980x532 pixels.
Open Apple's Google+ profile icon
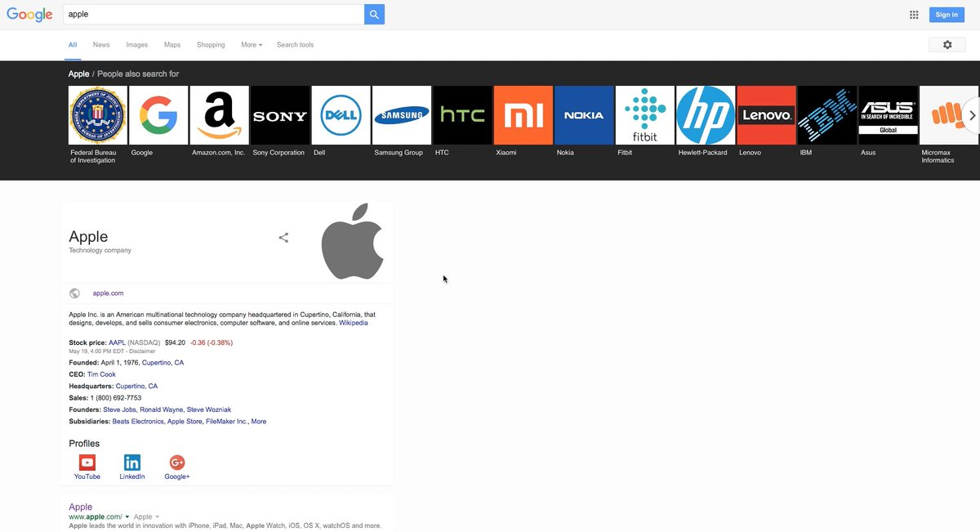(x=177, y=463)
